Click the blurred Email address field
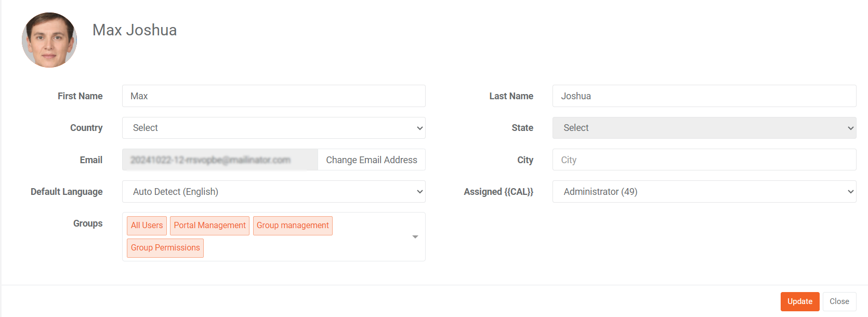This screenshot has height=317, width=868. [220, 160]
